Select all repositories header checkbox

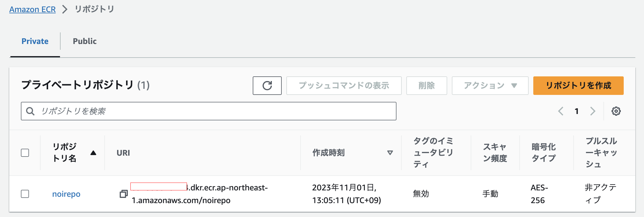coord(25,153)
